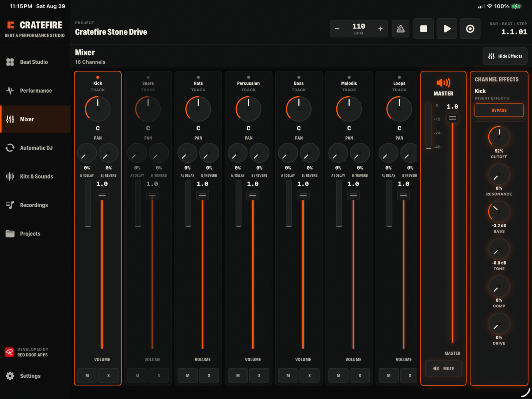Click the 1.1.01 bar-beat-step position
532x399 pixels.
tap(514, 32)
